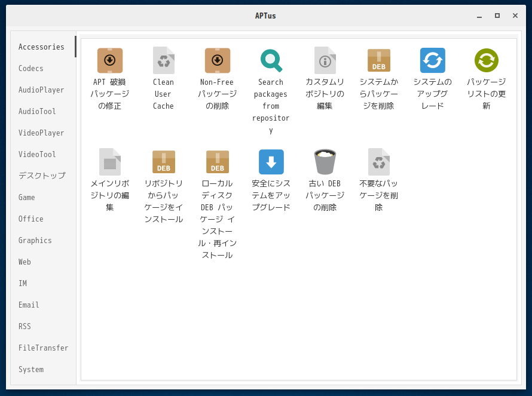Open the ローカルディスク DEB パッケージ インストール icon
532x396 pixels.
[x=218, y=162]
